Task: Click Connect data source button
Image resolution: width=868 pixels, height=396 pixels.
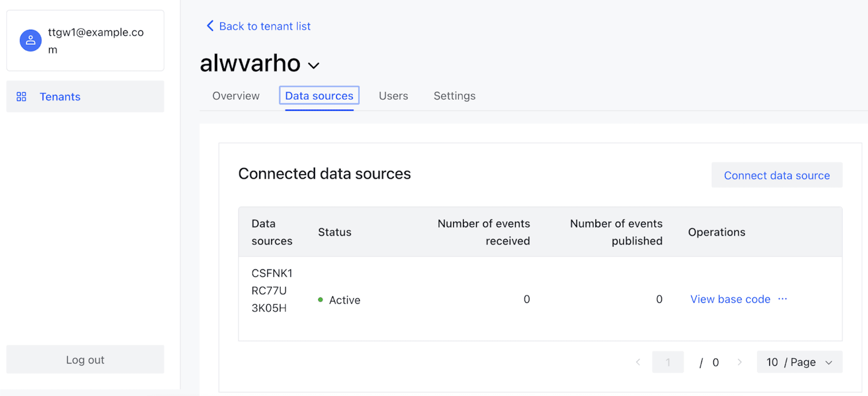Action: (x=777, y=175)
